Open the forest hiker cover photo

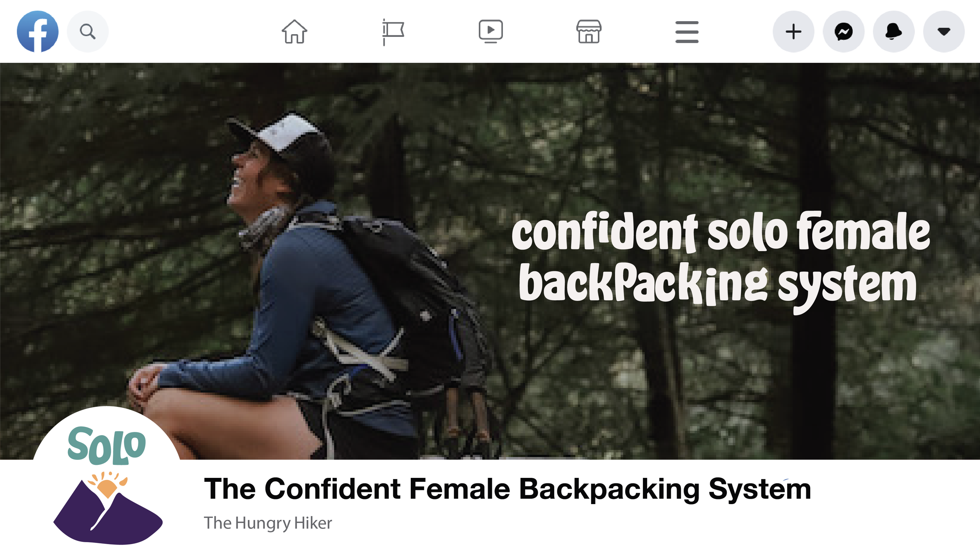pos(490,261)
